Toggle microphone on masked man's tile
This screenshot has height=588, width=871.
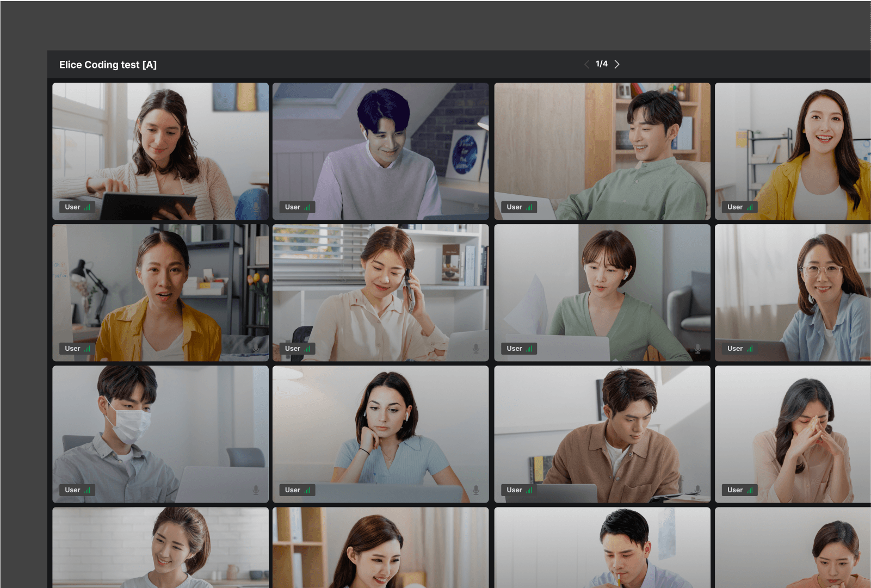coord(256,490)
